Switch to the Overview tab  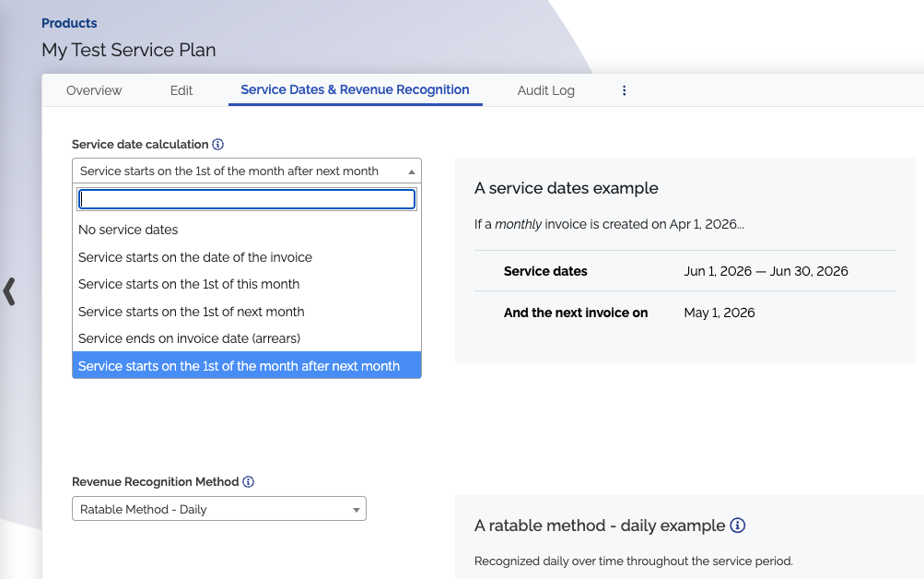click(94, 90)
